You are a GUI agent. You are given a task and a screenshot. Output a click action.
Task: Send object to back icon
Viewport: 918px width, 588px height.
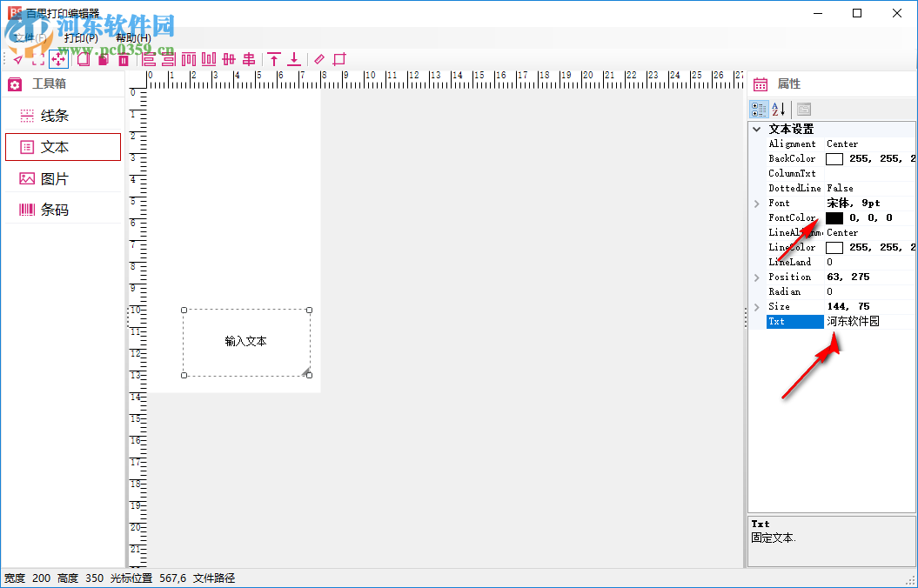pyautogui.click(x=294, y=59)
